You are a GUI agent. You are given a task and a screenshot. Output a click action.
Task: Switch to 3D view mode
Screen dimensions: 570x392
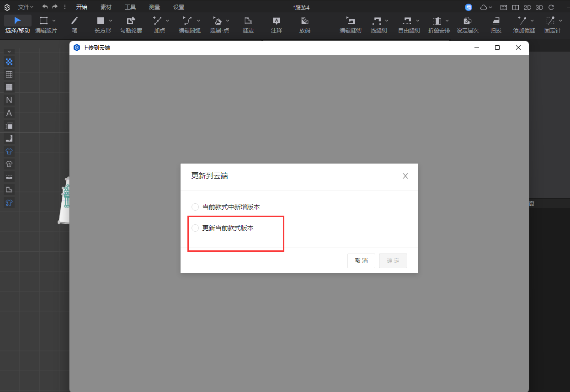click(539, 7)
